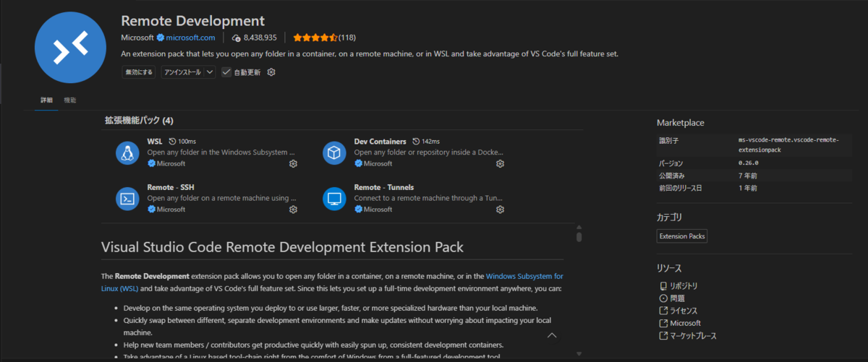Screen dimensions: 868x362
Task: Click the last release value 1 年前
Action: click(x=748, y=188)
